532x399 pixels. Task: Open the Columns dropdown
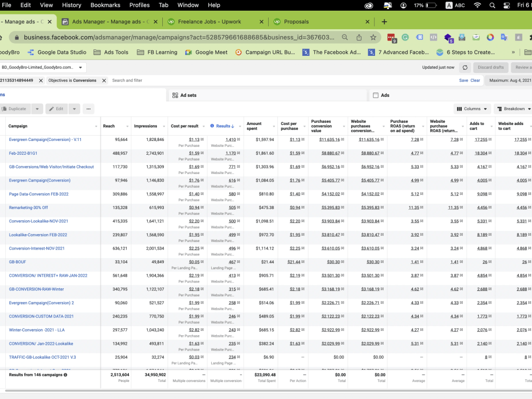tap(472, 109)
